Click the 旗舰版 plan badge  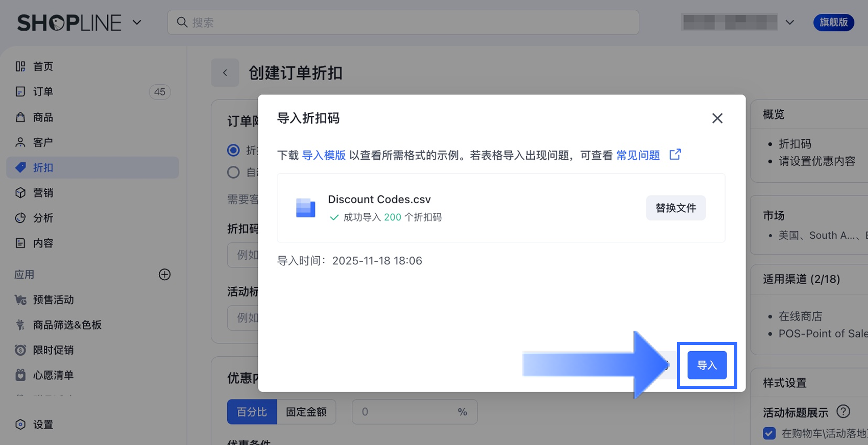(x=834, y=22)
